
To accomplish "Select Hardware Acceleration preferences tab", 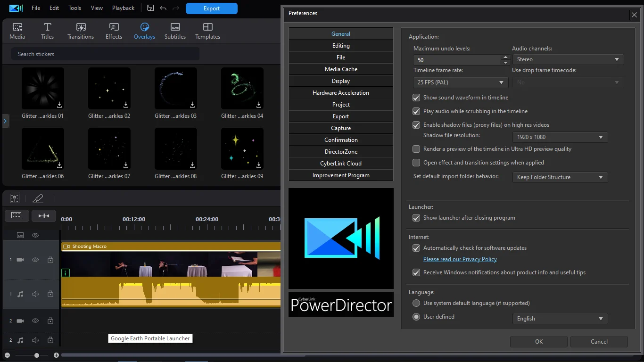I will [x=341, y=93].
